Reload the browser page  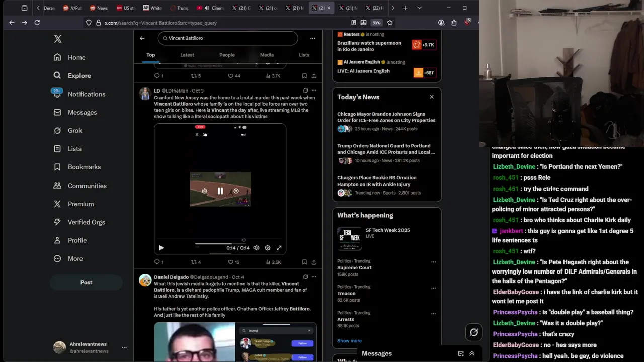[x=37, y=23]
